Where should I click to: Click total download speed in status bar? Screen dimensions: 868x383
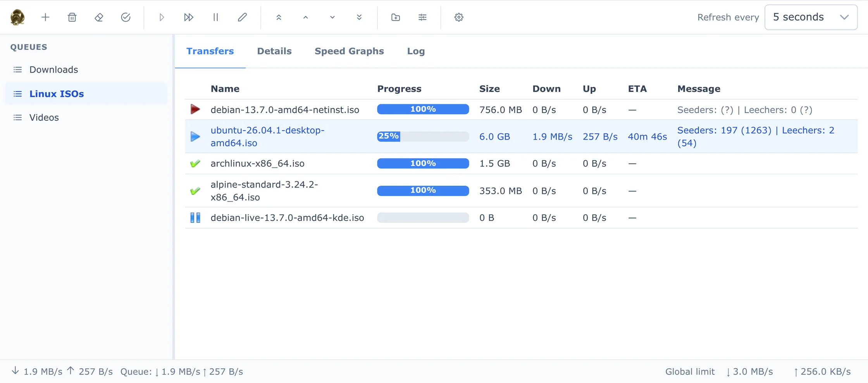pos(37,372)
